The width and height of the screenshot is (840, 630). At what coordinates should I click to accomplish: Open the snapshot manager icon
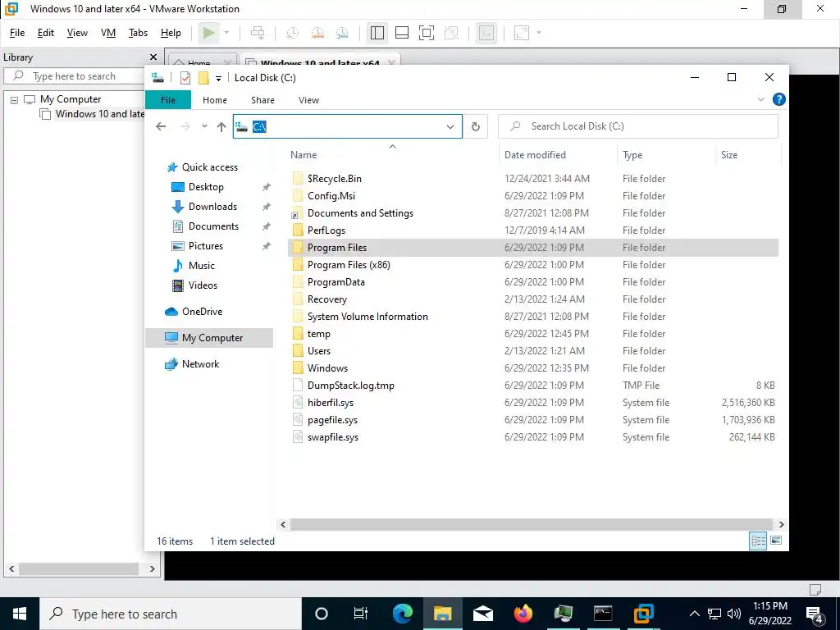point(342,33)
